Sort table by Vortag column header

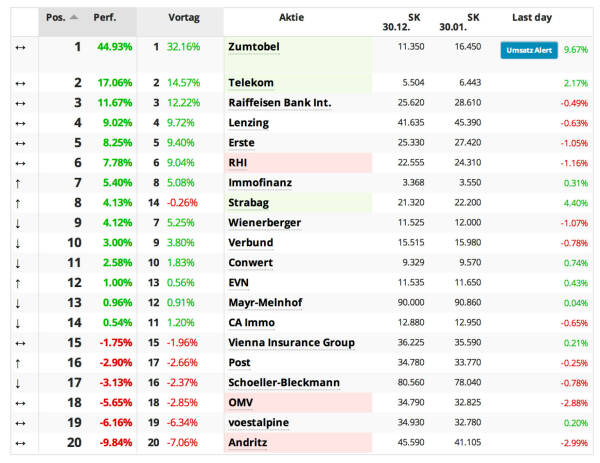[181, 18]
